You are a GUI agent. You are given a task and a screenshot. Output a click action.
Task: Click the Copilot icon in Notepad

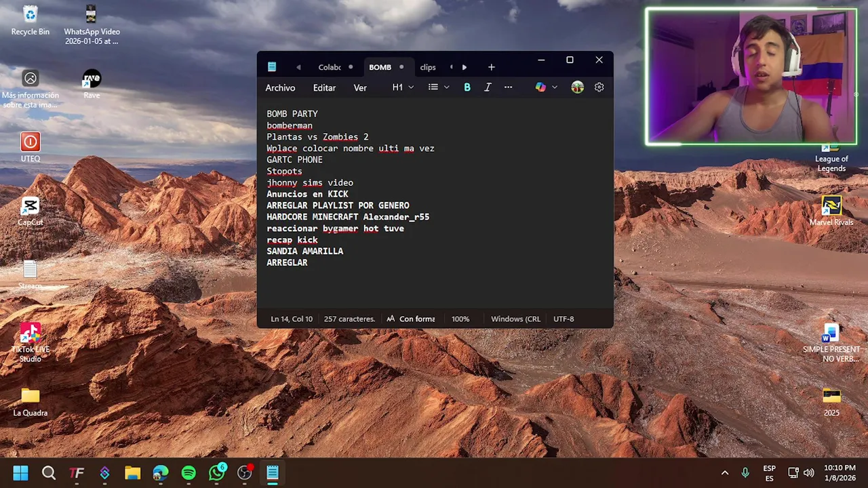[540, 87]
